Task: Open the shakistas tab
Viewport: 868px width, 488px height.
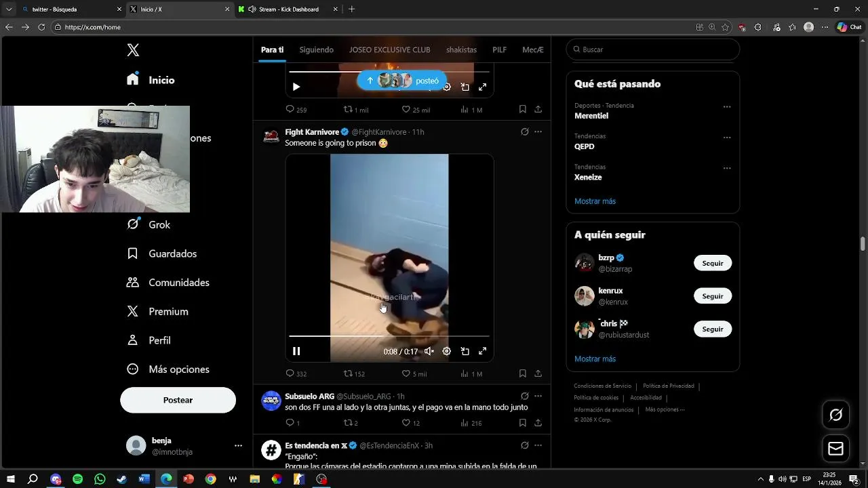Action: click(461, 49)
